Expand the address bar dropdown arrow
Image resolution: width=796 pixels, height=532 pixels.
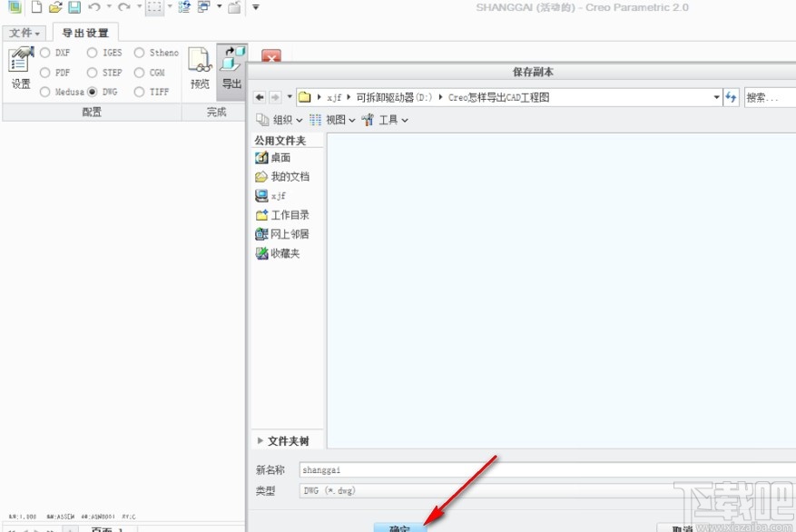click(x=716, y=97)
